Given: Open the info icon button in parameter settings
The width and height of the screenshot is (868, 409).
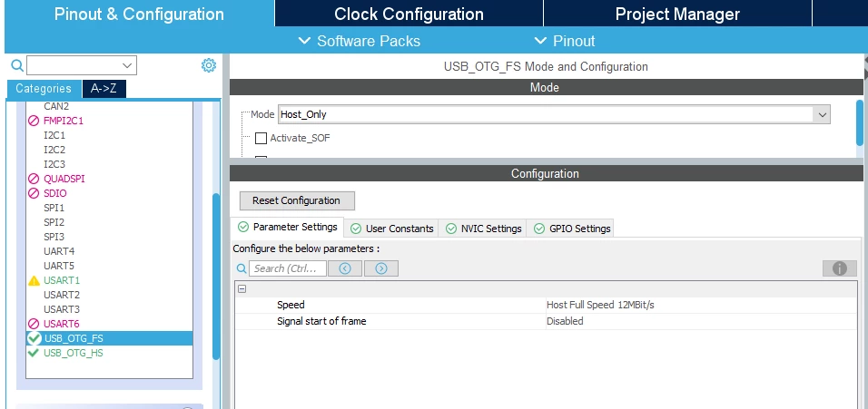Looking at the screenshot, I should click(x=840, y=268).
